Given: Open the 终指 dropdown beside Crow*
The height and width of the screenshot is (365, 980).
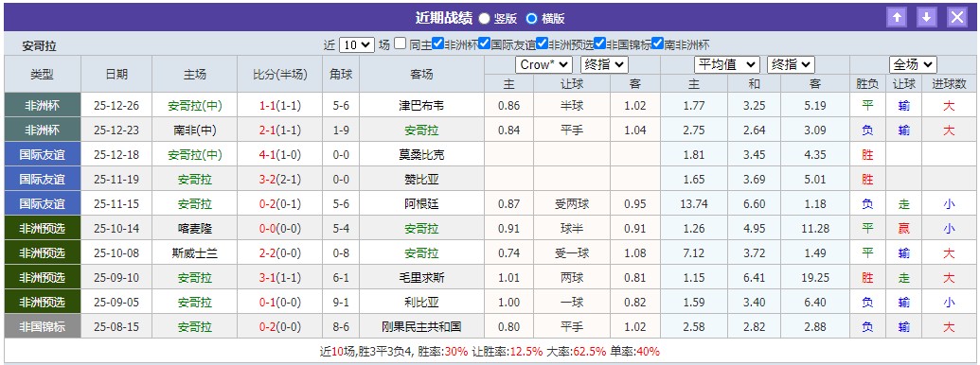Looking at the screenshot, I should pyautogui.click(x=604, y=65).
